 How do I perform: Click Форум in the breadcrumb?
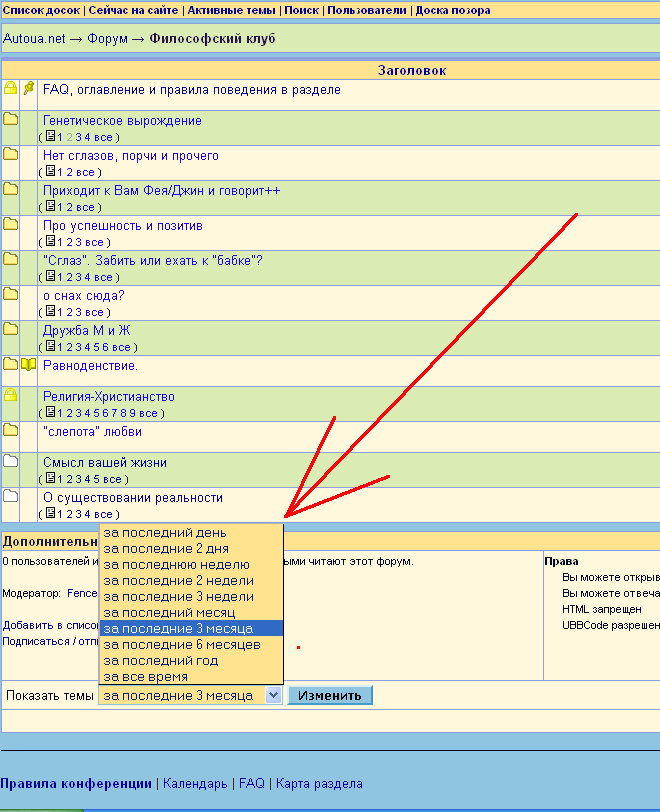(x=107, y=39)
